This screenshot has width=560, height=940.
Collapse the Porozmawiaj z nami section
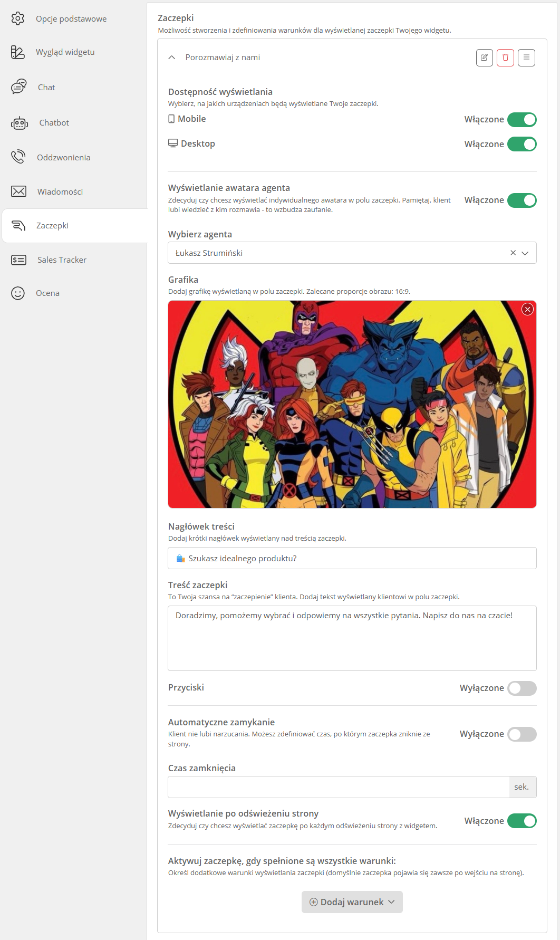(x=171, y=57)
